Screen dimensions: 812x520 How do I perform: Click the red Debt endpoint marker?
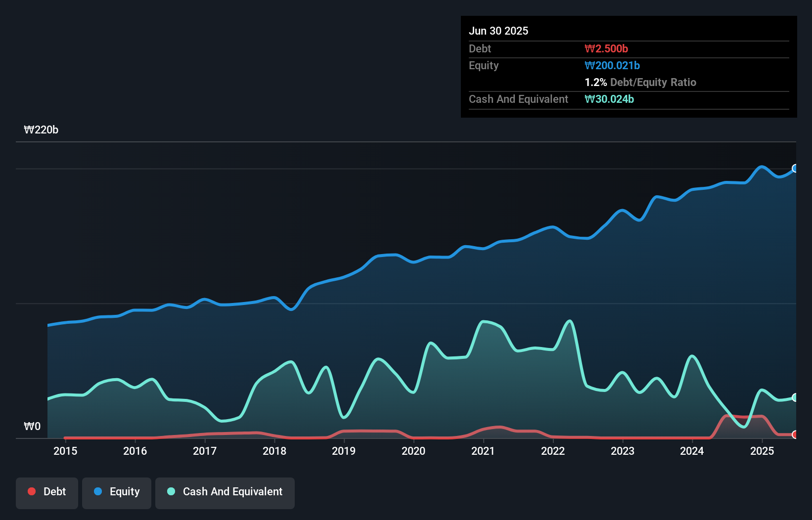795,434
